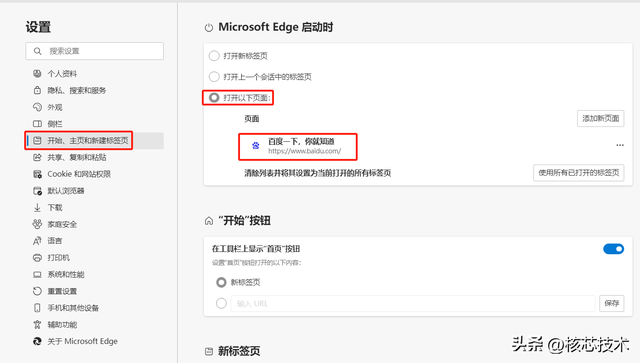640x363 pixels.
Task: Select the radio next to 输入 URL field
Action: click(x=221, y=303)
